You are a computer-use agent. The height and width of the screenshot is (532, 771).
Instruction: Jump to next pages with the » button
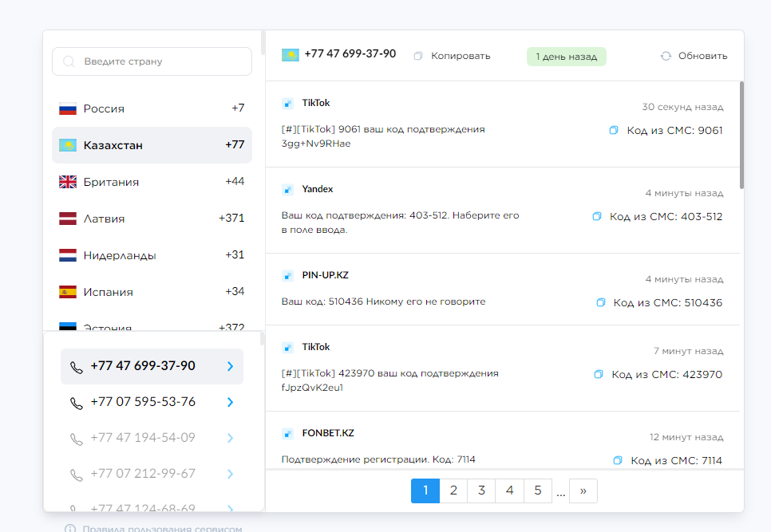(x=583, y=491)
